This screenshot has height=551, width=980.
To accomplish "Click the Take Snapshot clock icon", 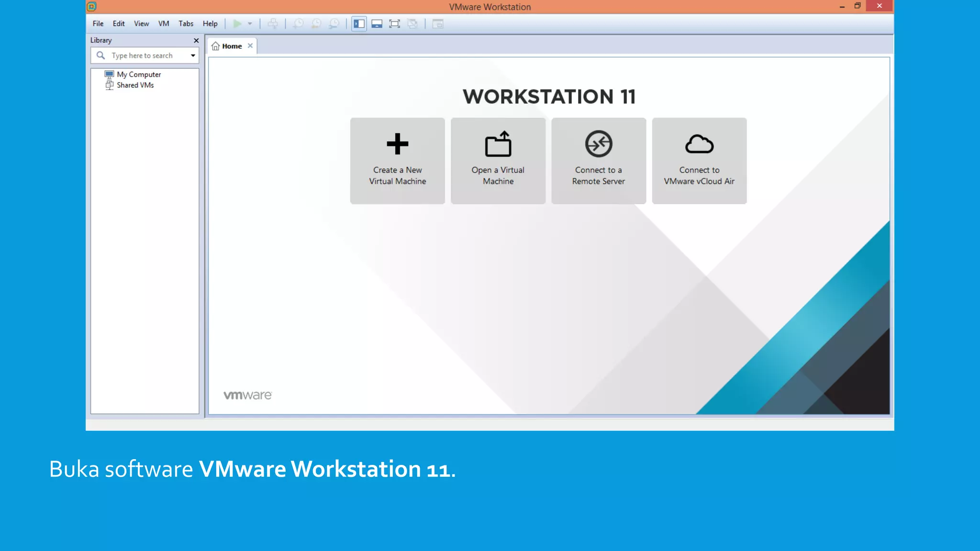I will (298, 24).
